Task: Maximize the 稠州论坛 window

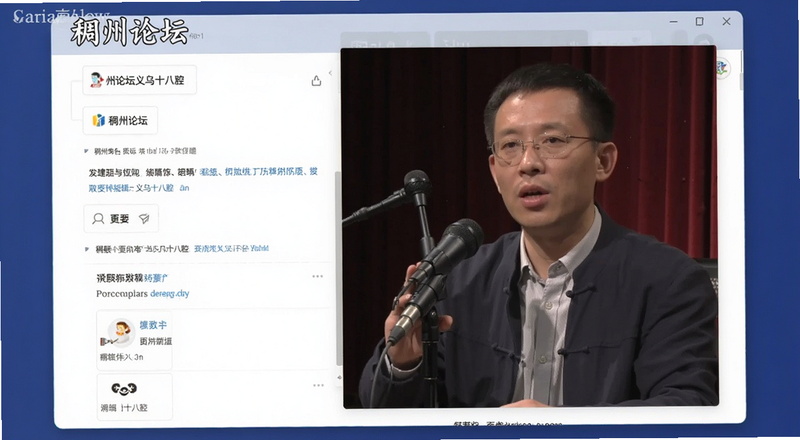Action: (699, 21)
